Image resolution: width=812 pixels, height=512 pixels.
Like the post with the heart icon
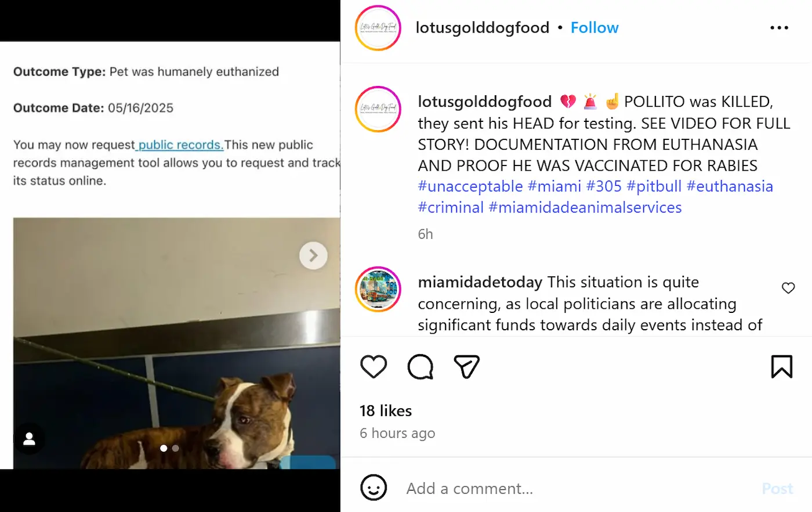point(374,367)
